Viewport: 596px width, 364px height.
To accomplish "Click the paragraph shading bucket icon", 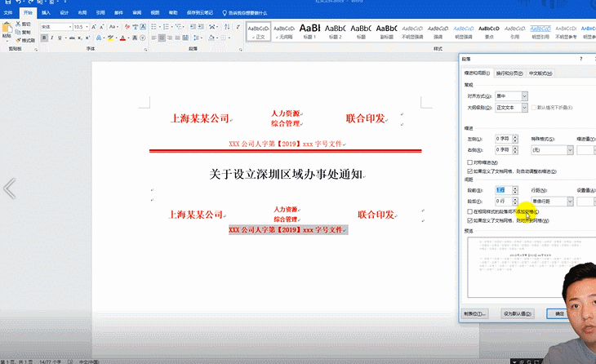I will (211, 38).
